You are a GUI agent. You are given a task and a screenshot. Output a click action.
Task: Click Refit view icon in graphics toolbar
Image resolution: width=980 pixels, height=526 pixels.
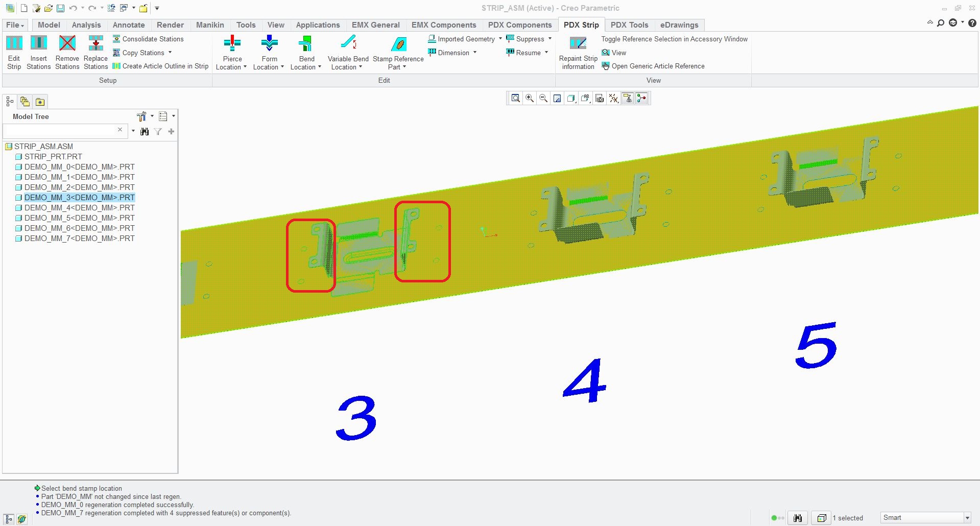coord(516,98)
